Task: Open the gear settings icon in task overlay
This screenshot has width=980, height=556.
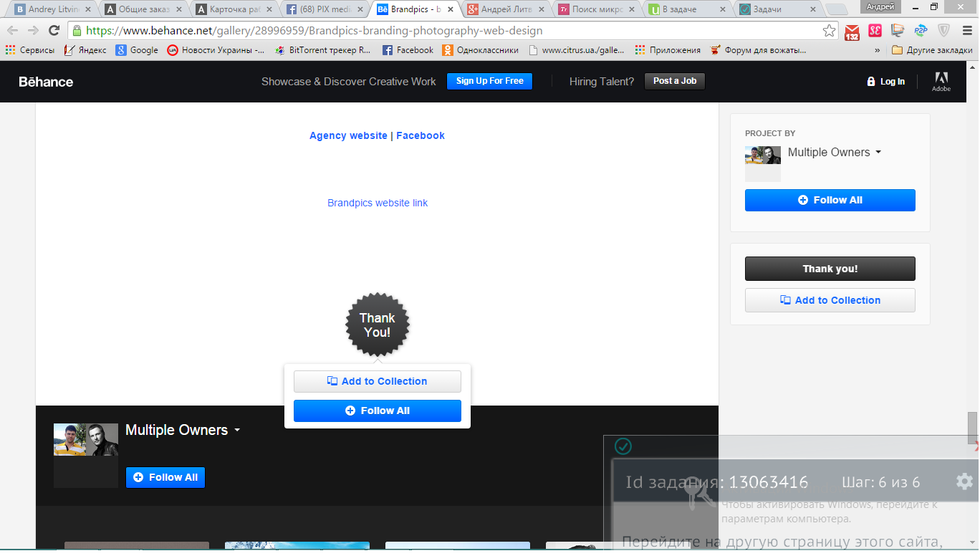Action: [x=964, y=481]
